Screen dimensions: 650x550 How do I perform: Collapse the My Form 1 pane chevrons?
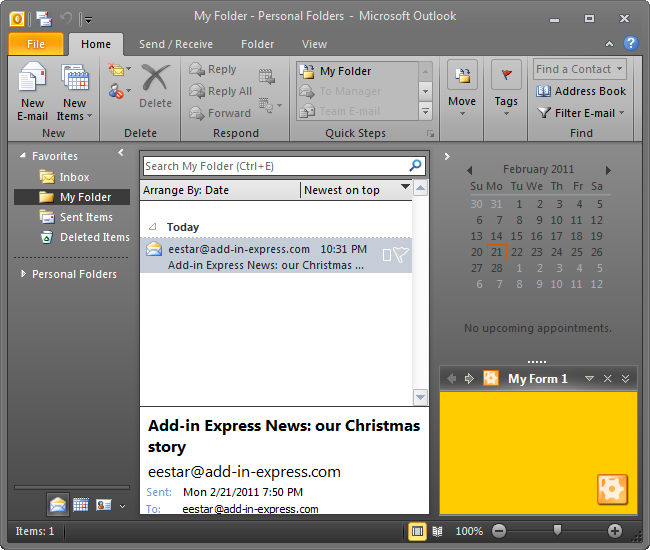[625, 378]
